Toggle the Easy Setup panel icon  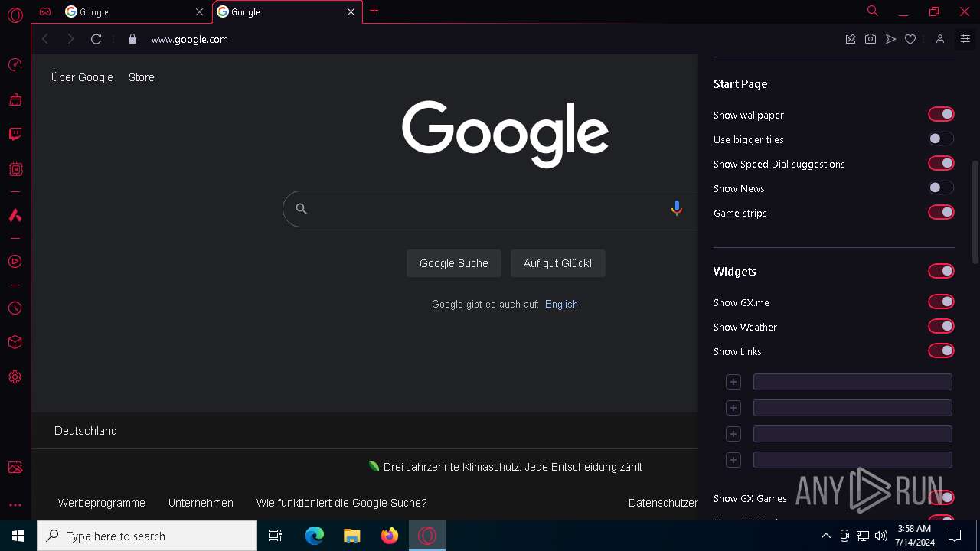click(965, 39)
